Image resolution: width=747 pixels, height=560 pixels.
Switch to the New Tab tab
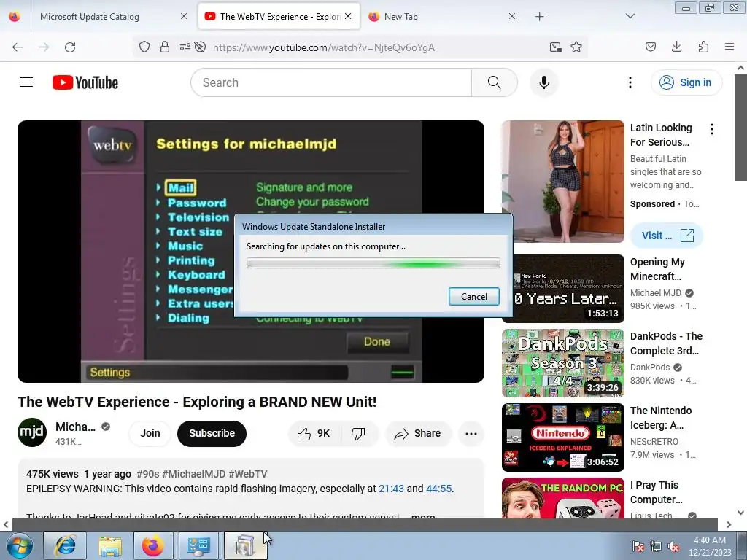(441, 16)
